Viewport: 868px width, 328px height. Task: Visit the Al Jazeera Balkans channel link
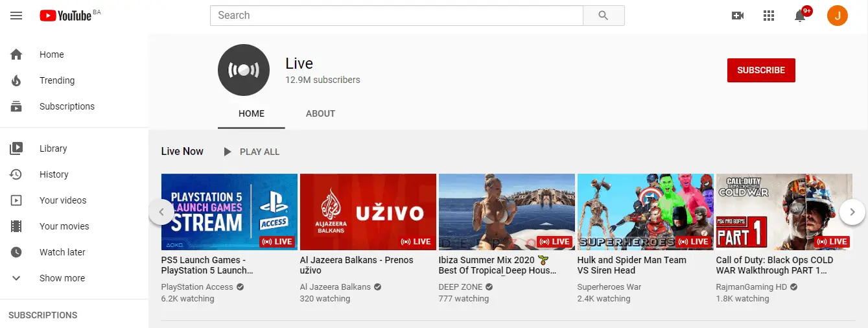tap(336, 287)
